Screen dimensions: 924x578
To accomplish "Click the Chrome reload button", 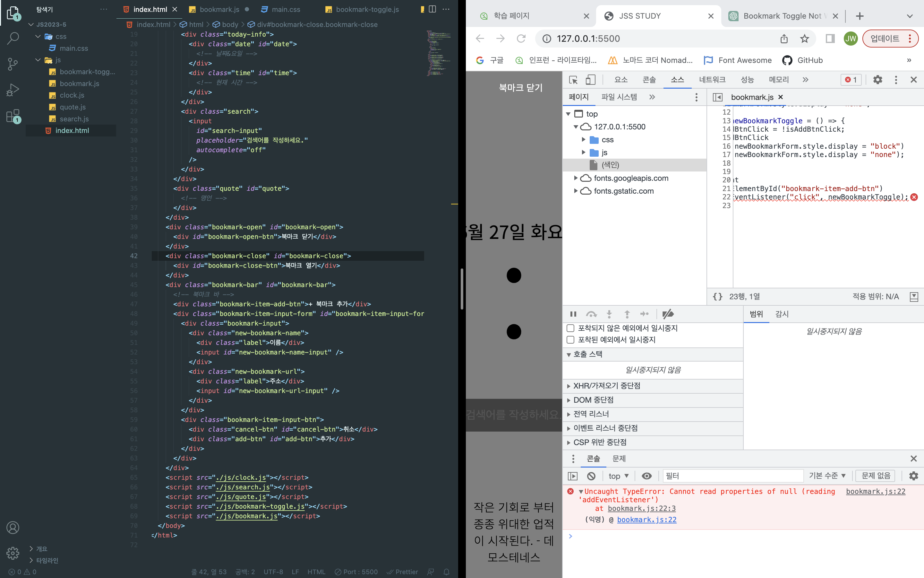I will 521,38.
